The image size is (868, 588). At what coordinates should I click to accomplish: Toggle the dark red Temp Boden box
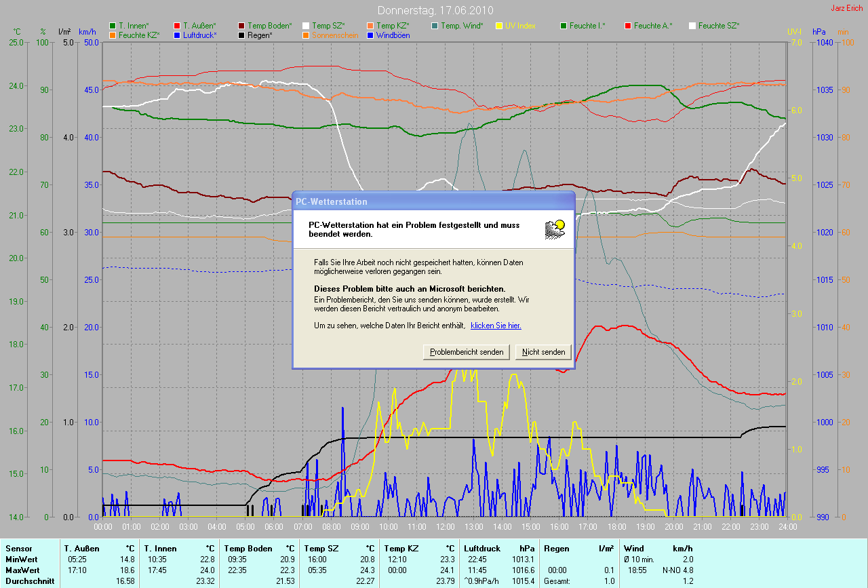coord(241,26)
